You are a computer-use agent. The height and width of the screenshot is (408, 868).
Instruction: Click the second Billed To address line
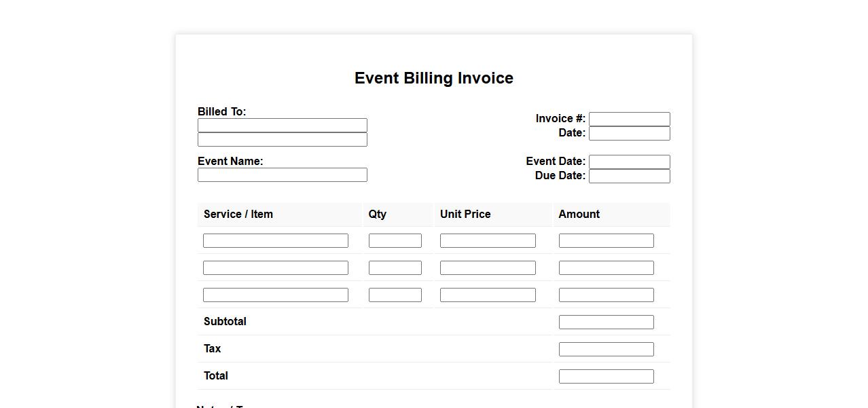pos(282,140)
